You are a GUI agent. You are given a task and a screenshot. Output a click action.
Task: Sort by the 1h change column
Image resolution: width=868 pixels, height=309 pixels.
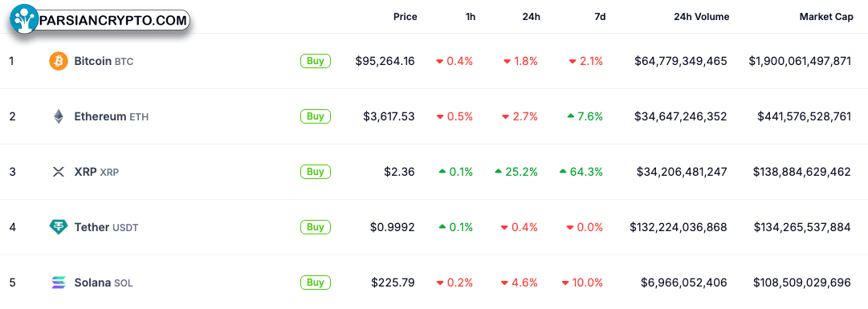tap(470, 17)
